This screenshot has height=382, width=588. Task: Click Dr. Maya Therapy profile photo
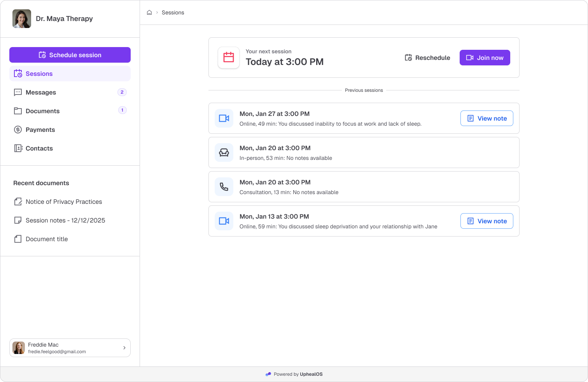point(22,19)
